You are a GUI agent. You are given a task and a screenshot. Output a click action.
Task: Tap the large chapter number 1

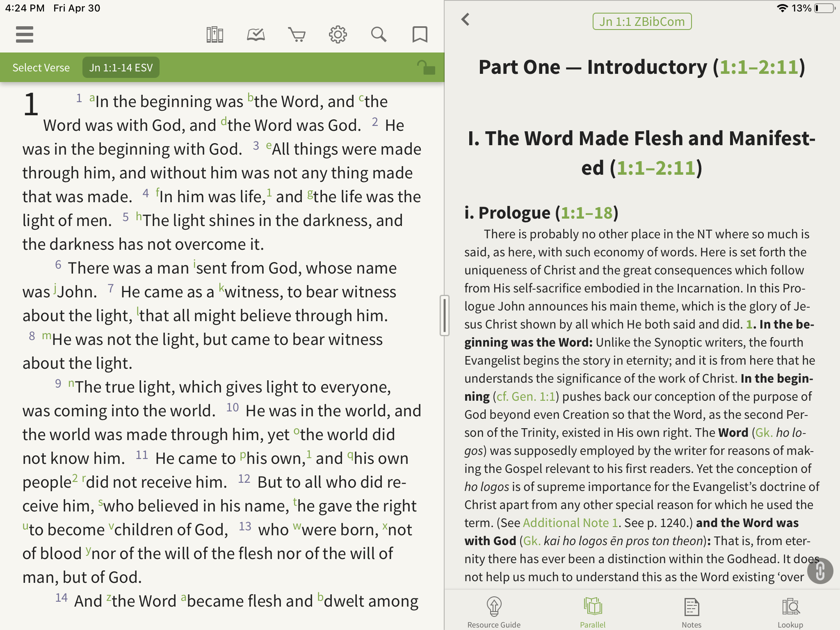[31, 105]
